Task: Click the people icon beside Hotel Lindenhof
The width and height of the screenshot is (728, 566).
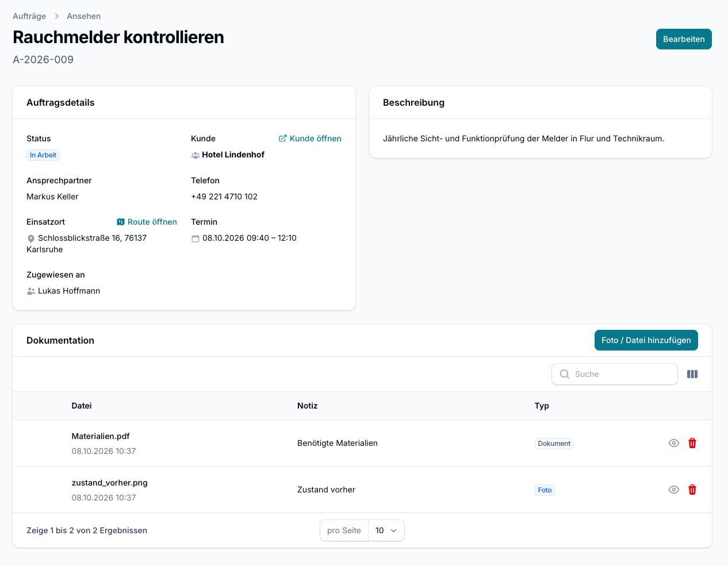Action: coord(196,155)
